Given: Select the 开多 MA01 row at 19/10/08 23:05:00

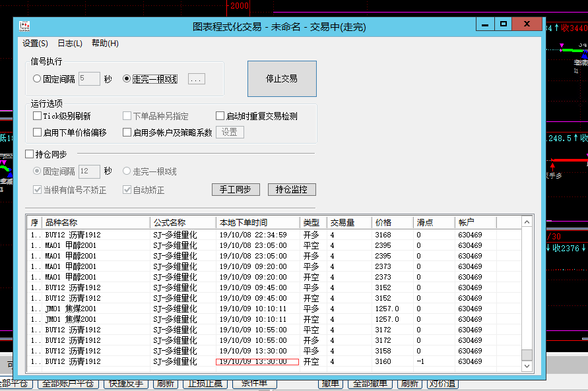Looking at the screenshot, I should tap(274, 256).
